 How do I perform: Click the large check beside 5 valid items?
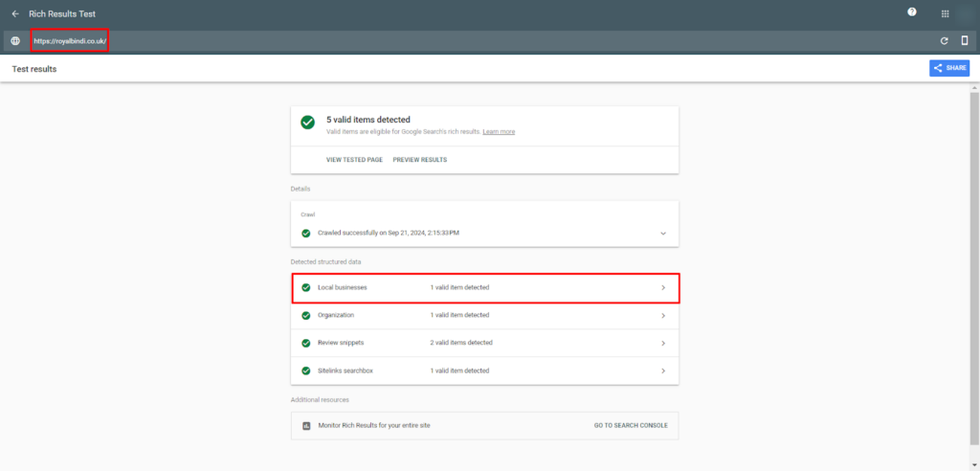(307, 122)
